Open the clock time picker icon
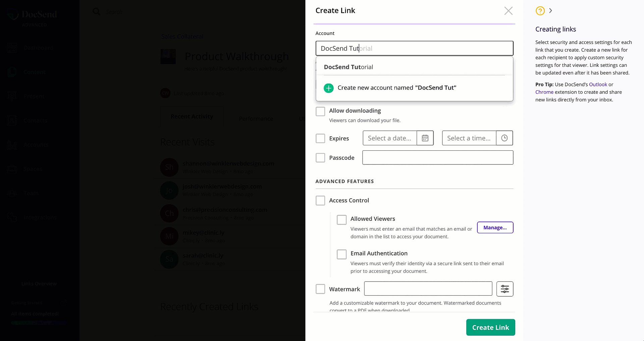Image resolution: width=644 pixels, height=341 pixels. 504,138
